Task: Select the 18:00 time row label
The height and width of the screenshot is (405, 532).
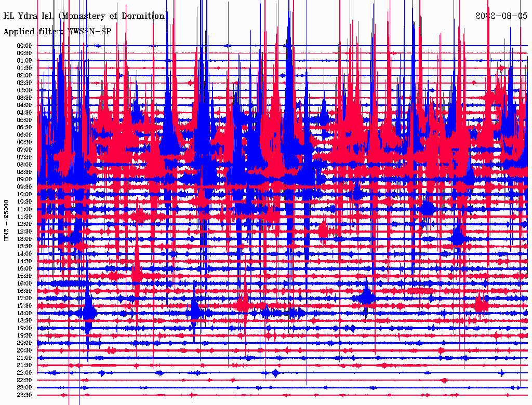Action: [24, 314]
